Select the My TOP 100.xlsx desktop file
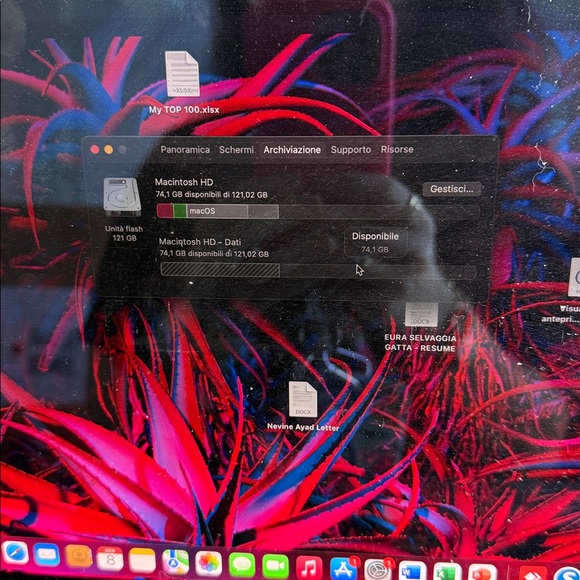The height and width of the screenshot is (580, 580). [182, 74]
